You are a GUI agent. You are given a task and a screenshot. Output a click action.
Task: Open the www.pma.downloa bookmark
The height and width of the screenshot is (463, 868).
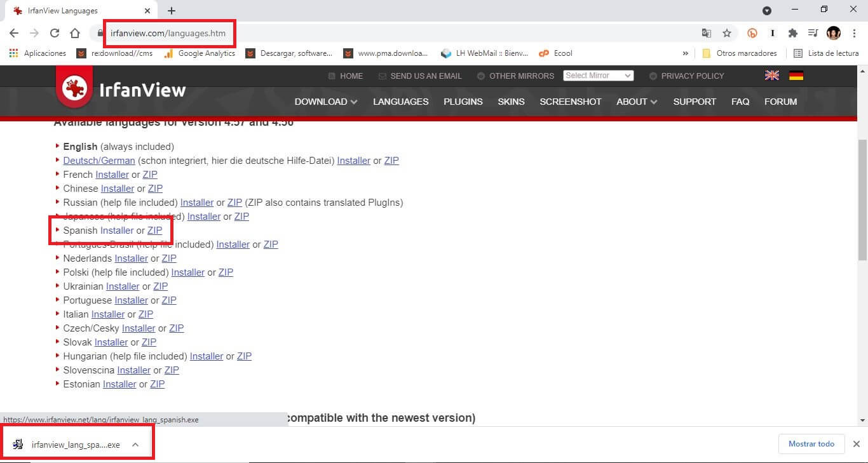[x=386, y=53]
